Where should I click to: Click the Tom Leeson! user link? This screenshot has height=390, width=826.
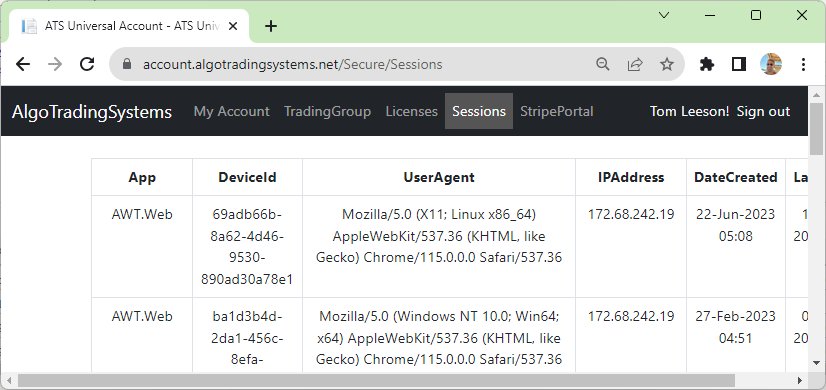690,111
